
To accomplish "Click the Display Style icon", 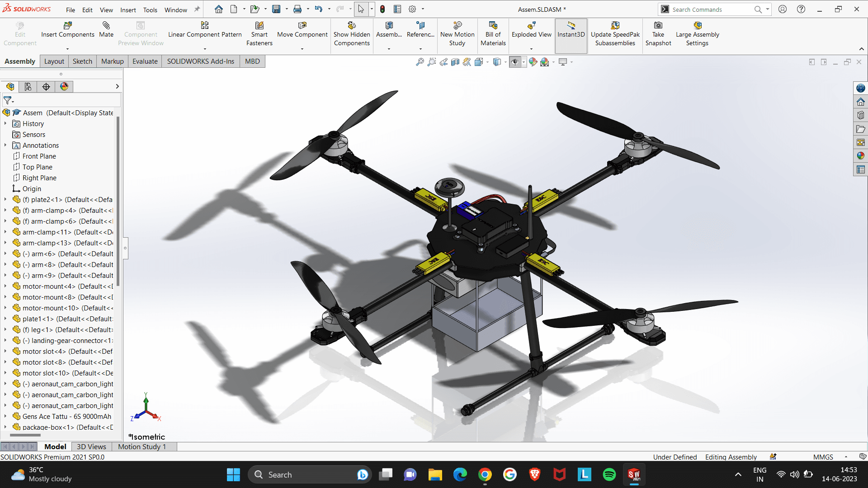I will click(x=497, y=62).
